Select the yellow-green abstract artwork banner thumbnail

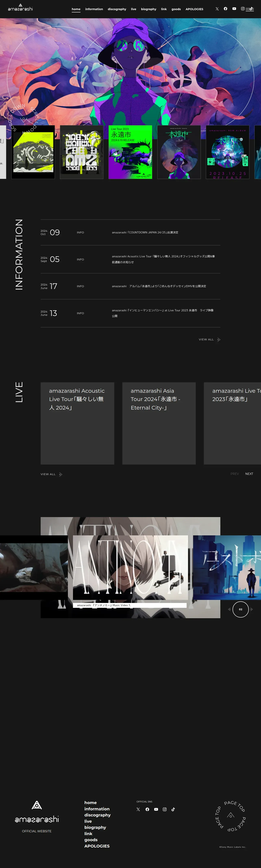[33, 152]
